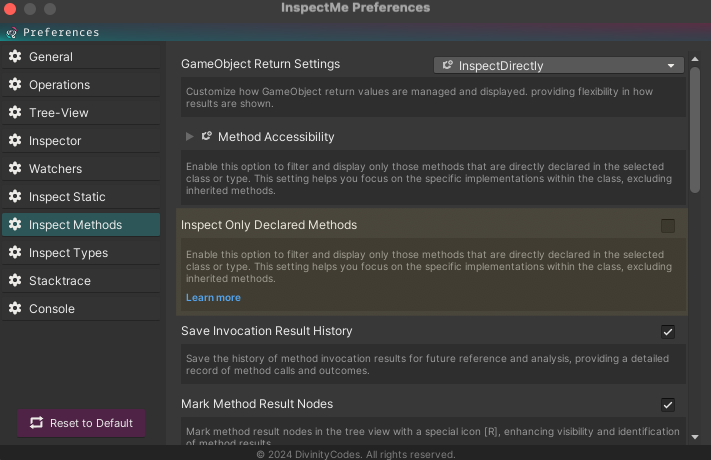
Task: Open the General preferences section
Action: (81, 56)
